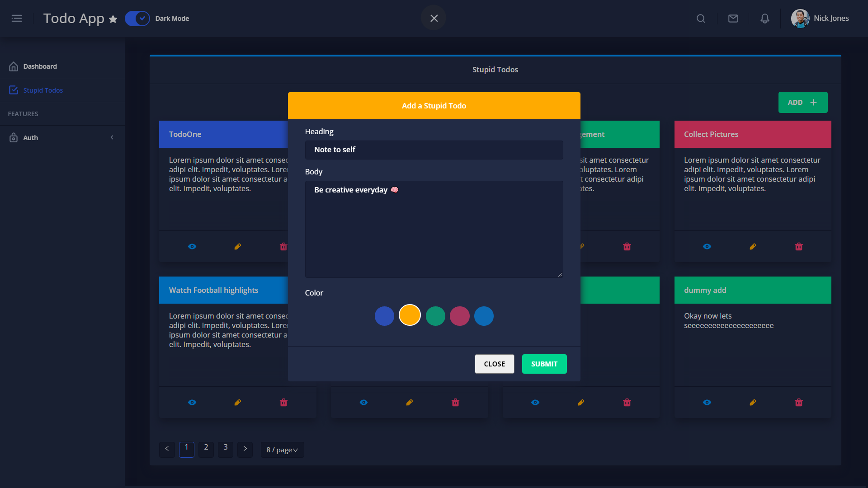Select the crimson pink color swatch

460,316
